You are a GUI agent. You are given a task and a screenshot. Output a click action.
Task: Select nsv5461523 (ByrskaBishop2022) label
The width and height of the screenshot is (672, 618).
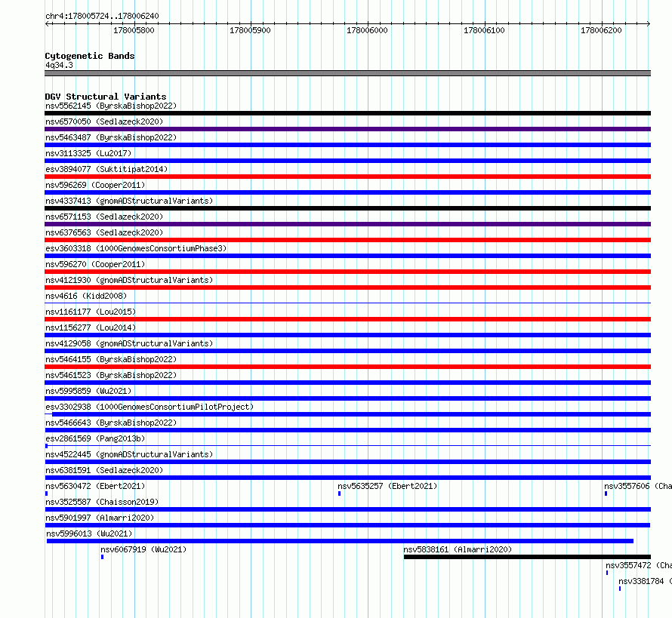(111, 375)
